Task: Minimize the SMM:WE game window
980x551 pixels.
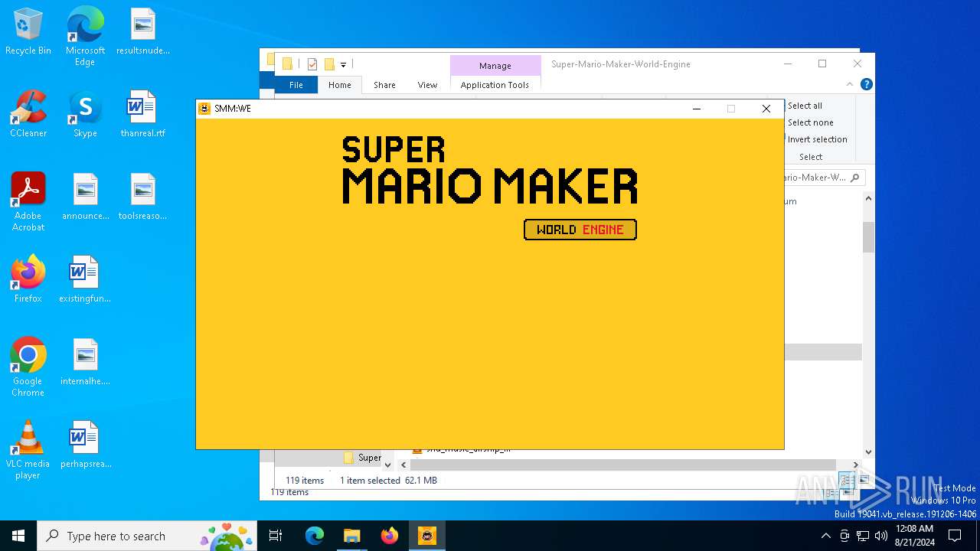Action: (697, 109)
